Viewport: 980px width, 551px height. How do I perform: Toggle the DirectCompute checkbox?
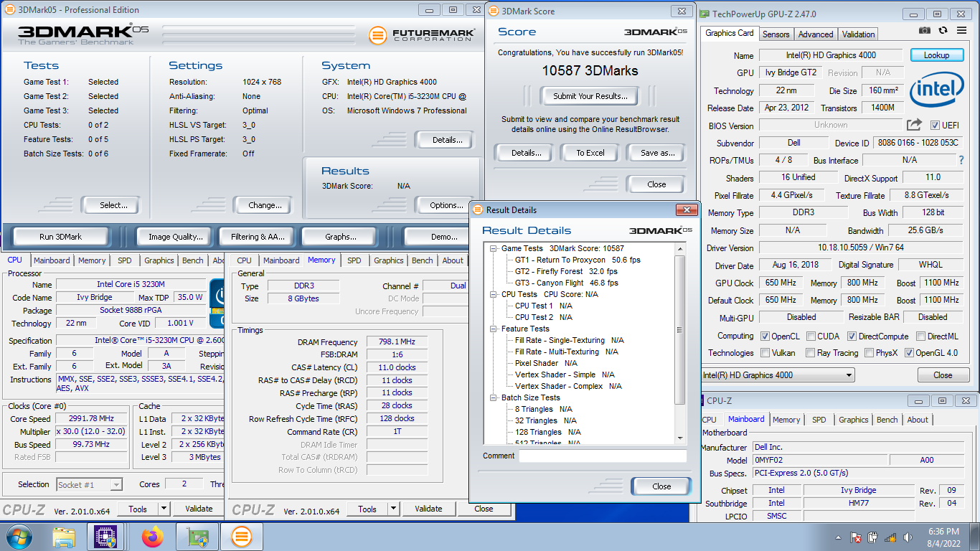[x=852, y=336]
